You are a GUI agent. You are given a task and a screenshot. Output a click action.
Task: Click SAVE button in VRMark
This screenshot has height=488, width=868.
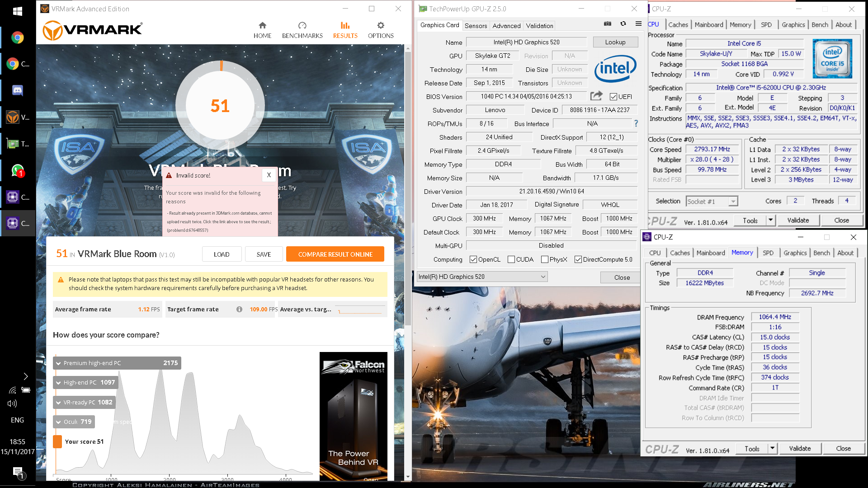click(x=264, y=254)
